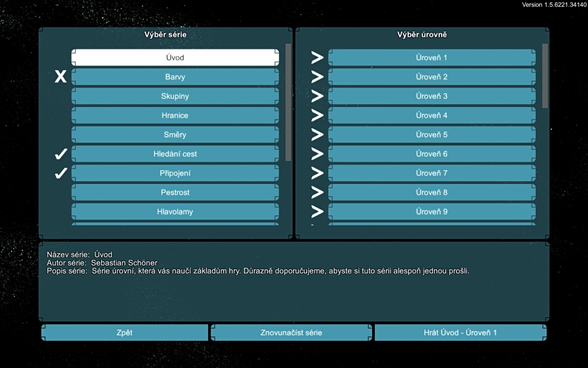
Task: Start Hrát Úvod - Úroveň 1
Action: [460, 332]
